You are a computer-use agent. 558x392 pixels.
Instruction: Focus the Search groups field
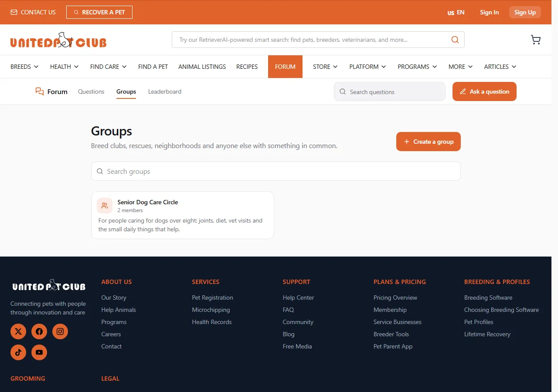click(276, 171)
